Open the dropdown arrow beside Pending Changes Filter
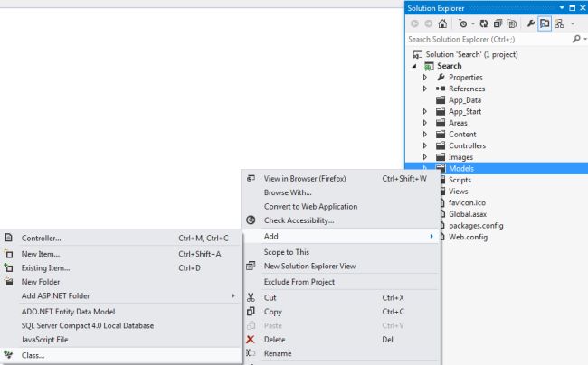The width and height of the screenshot is (588, 365). coord(473,24)
